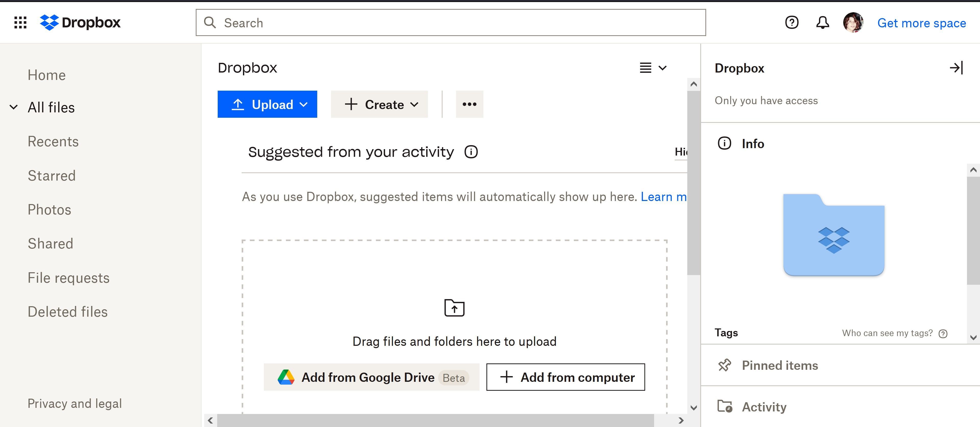This screenshot has width=980, height=427.
Task: Click the details panel scrollbar down arrow
Action: pos(973,338)
